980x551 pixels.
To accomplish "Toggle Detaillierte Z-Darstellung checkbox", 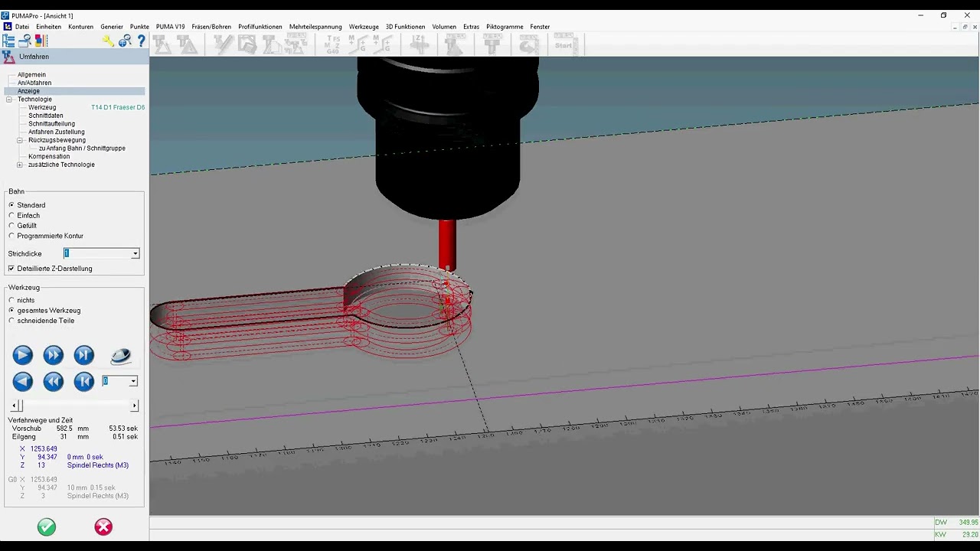I will click(x=11, y=269).
